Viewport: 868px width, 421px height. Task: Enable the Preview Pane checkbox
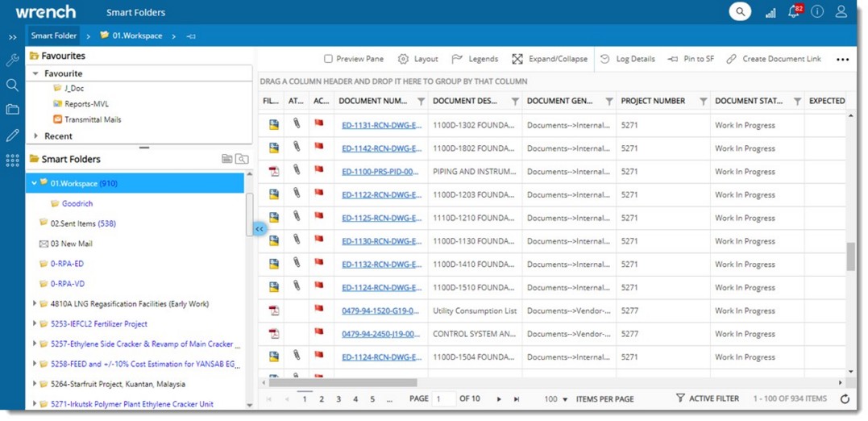tap(328, 59)
